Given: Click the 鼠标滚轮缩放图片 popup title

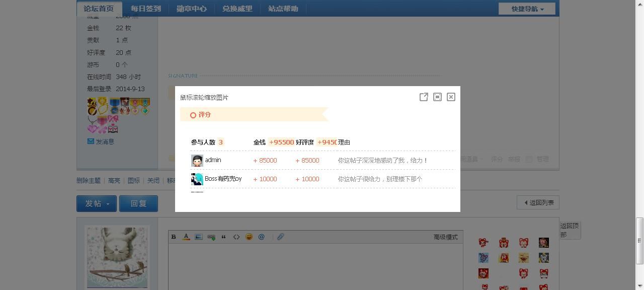Looking at the screenshot, I should [x=204, y=98].
